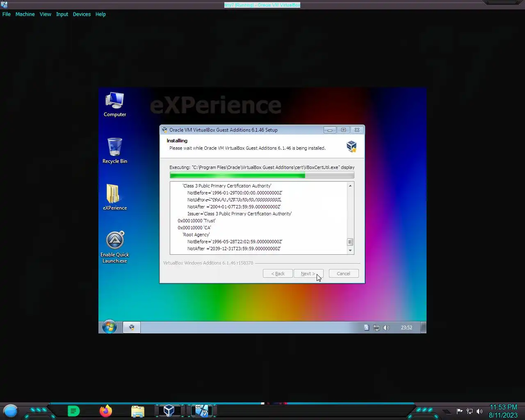
Task: Click log line 'Root Agency'
Action: (196, 235)
